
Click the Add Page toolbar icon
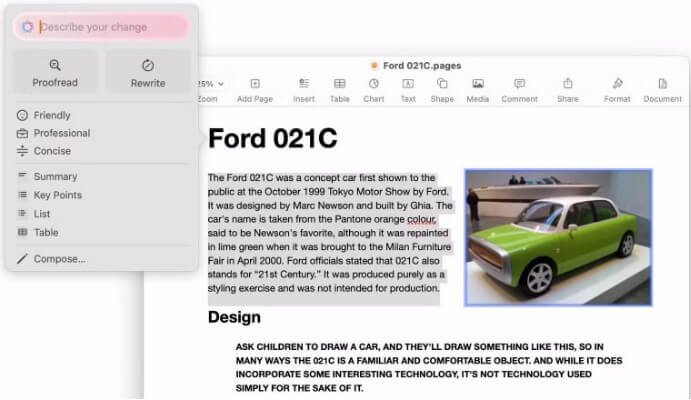(255, 84)
